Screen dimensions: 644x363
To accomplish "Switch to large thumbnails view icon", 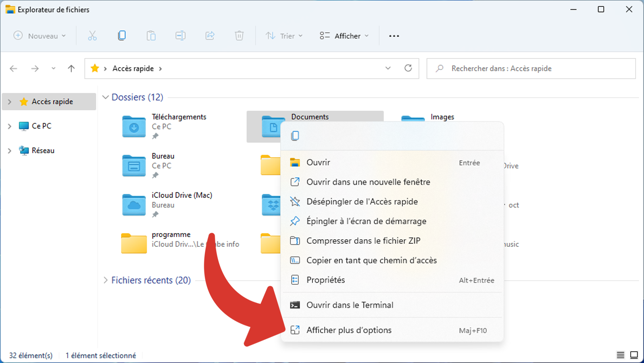I will 634,355.
